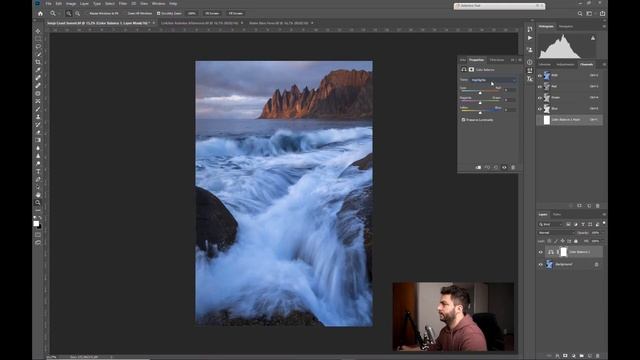The width and height of the screenshot is (640, 360).
Task: Hide the Blue channel visibility eye
Action: 540,109
